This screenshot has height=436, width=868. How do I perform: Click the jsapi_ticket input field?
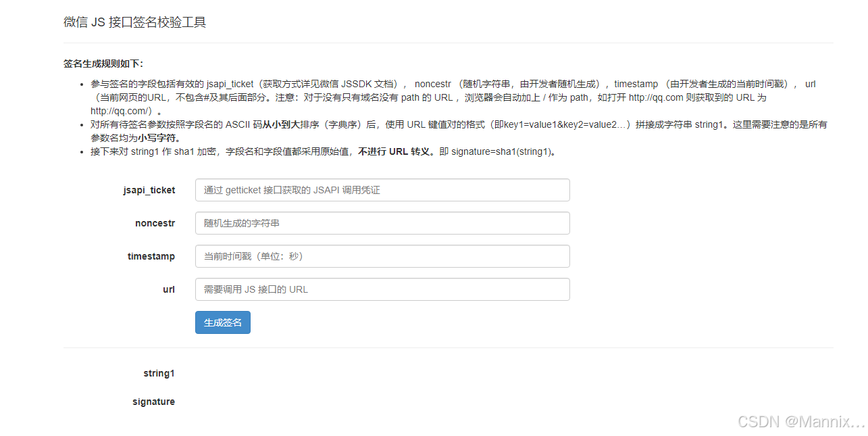pyautogui.click(x=382, y=190)
